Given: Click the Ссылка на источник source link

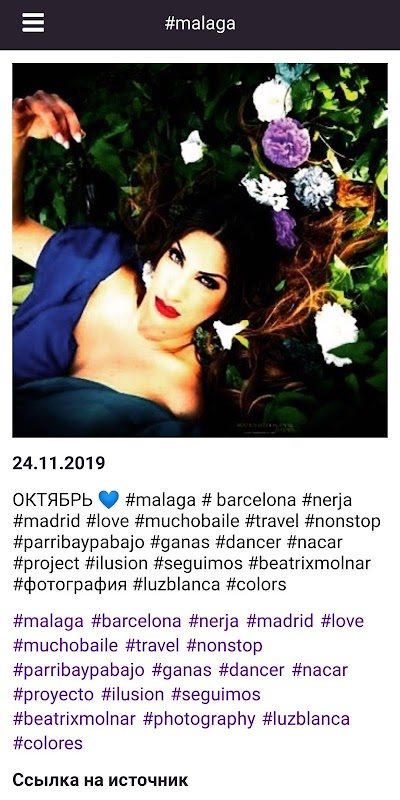Looking at the screenshot, I should [x=101, y=780].
